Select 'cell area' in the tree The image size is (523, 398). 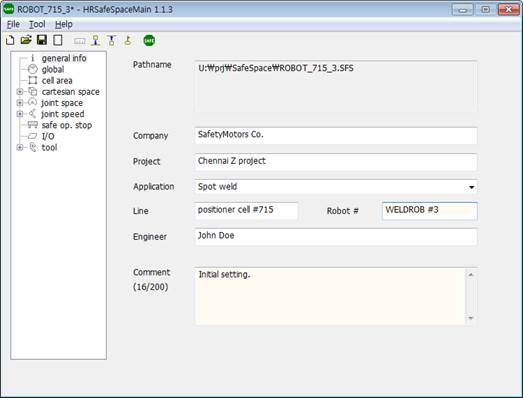[x=57, y=80]
